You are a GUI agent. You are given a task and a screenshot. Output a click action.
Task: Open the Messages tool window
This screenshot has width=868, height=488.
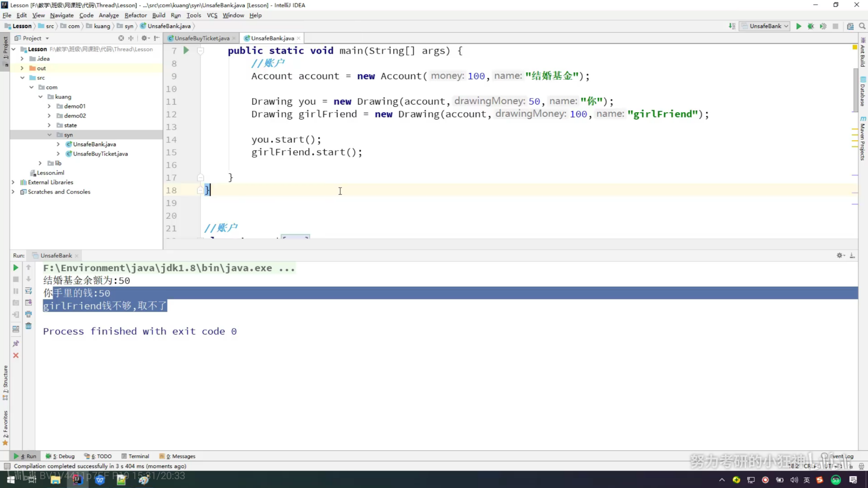point(177,456)
